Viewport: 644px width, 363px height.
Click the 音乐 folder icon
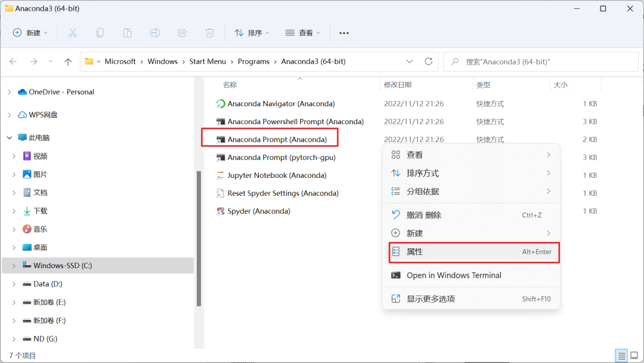pos(27,229)
